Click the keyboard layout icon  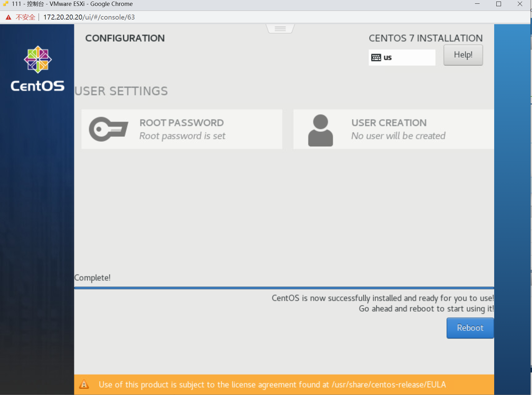pos(376,58)
